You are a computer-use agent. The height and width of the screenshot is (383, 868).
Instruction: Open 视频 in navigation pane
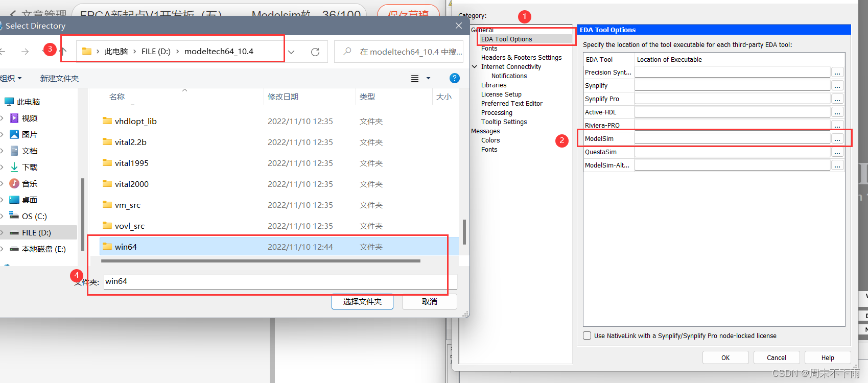30,118
